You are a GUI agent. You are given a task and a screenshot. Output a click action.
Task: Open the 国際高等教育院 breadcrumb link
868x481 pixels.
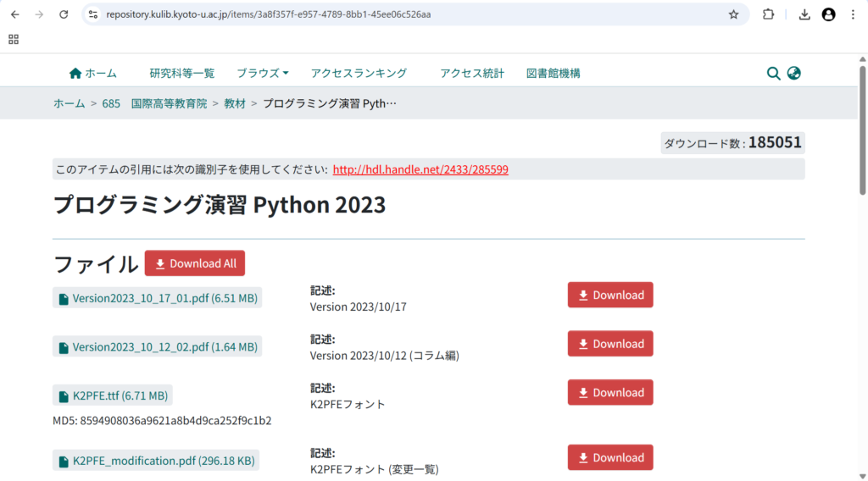coord(169,103)
